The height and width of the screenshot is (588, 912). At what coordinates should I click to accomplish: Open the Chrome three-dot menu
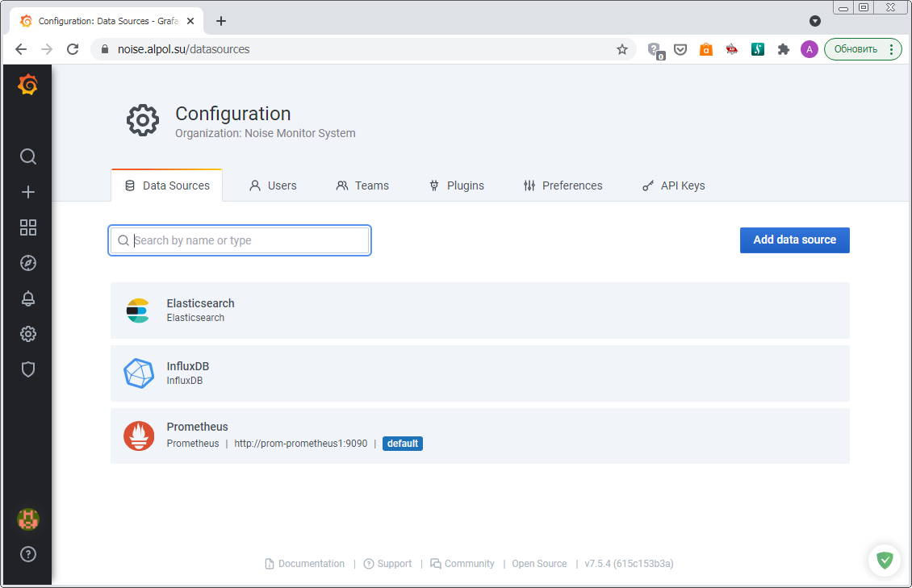(891, 49)
